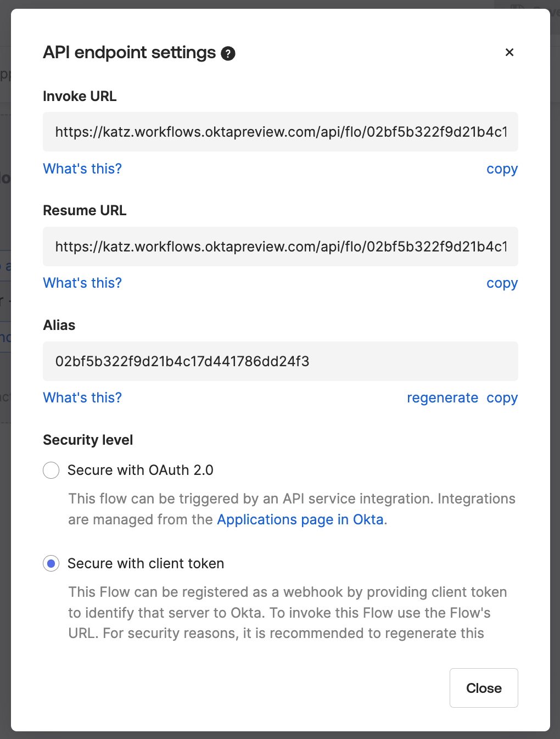Copy the Invoke URL

501,169
